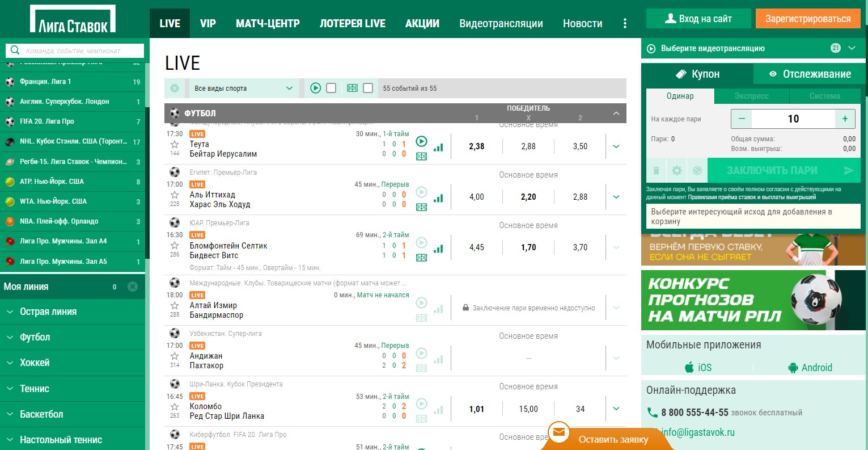Click the tennis ball icon beside ATP. Нью-Йорк
The width and height of the screenshot is (868, 450).
click(x=10, y=182)
